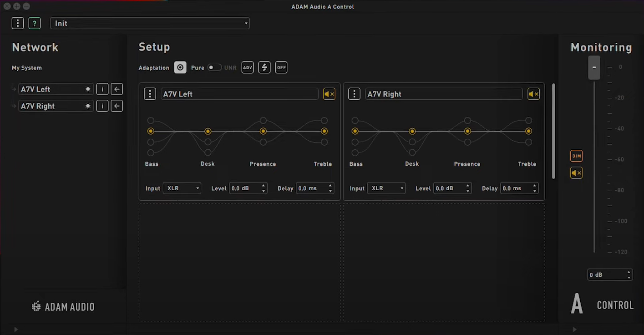This screenshot has height=335, width=644.
Task: Expand the left panel bottom chevron
Action: coord(15,329)
